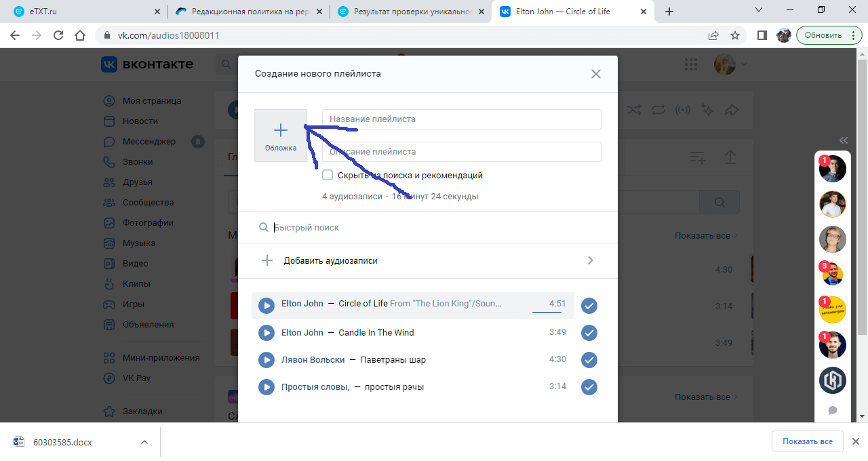
Task: Click the broadcast audio icon
Action: point(683,110)
